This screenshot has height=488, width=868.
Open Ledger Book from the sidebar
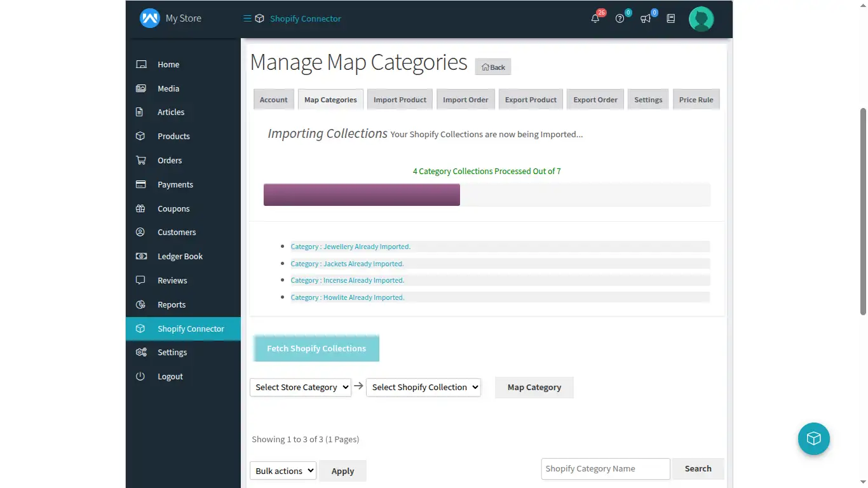(180, 256)
